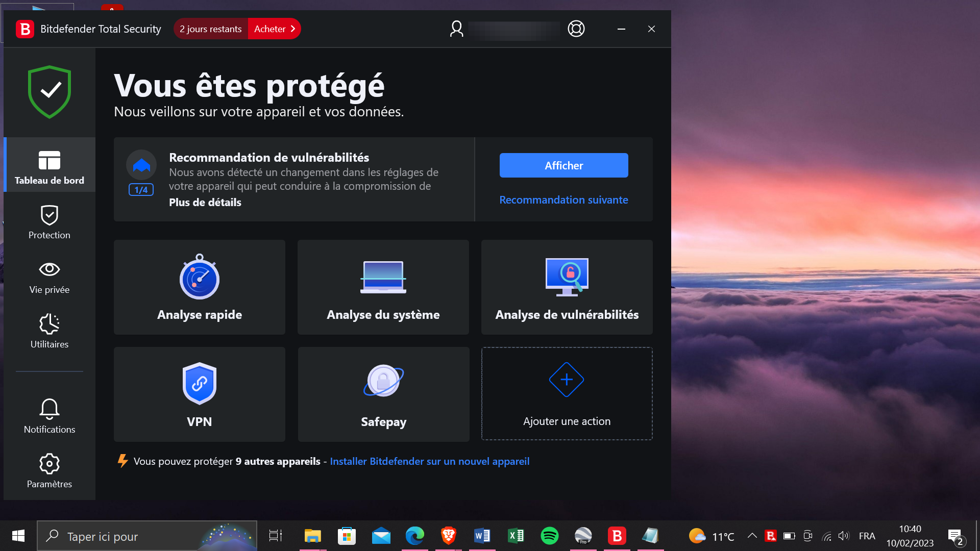Open Vie privée privacy section
This screenshot has width=980, height=551.
click(x=49, y=277)
